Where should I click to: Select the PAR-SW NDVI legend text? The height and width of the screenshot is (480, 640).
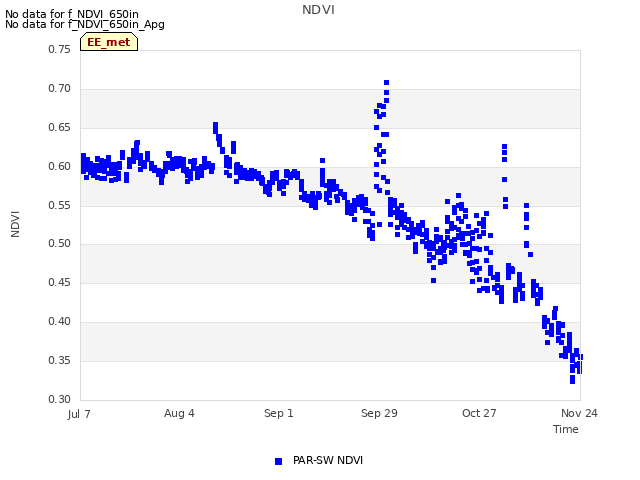328,460
